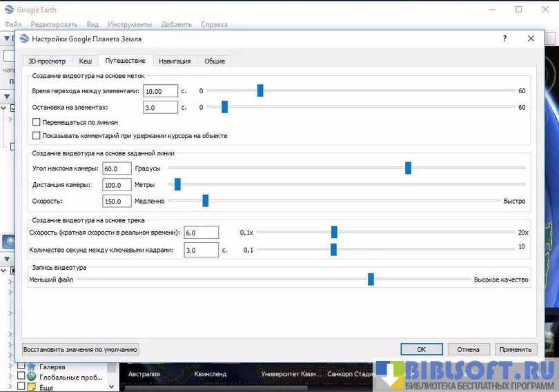
Task: Click the Галерея star icon in layers list
Action: 31,366
